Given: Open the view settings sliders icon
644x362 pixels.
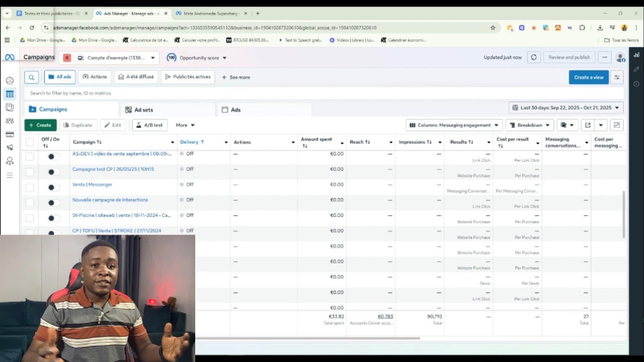Looking at the screenshot, I should click(x=617, y=77).
